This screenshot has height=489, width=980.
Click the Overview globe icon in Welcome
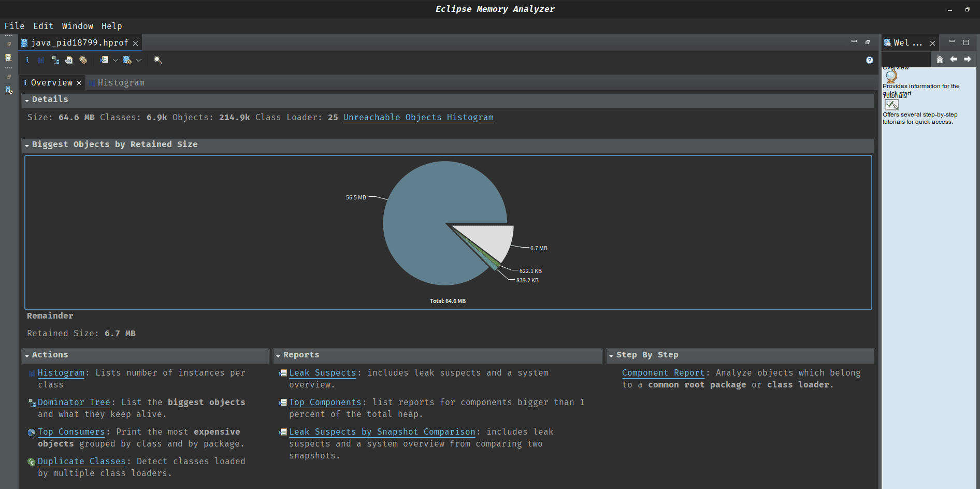[x=891, y=76]
